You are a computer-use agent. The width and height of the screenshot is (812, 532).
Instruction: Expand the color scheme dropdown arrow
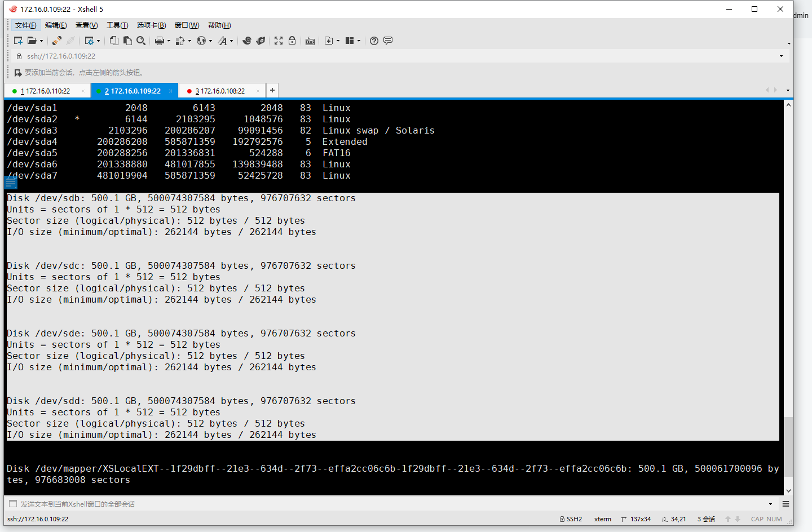point(189,41)
